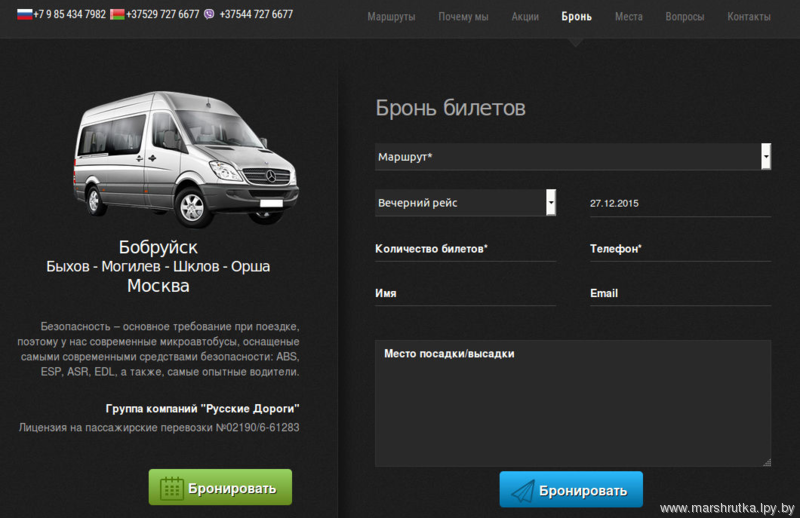Click the Быхов - Могилев - Шклов - Орша line
Screen dimensions: 800x518
point(158,266)
